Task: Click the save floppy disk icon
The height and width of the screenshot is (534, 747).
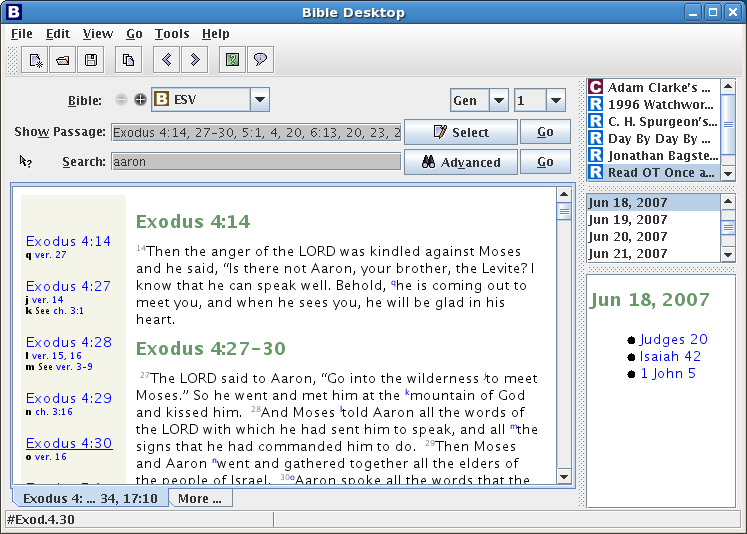Action: (91, 60)
